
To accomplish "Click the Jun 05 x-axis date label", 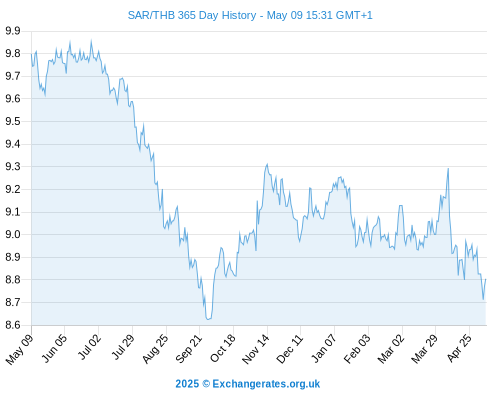I will coord(54,348).
